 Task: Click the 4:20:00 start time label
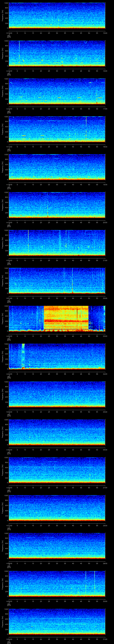coord(9,261)
